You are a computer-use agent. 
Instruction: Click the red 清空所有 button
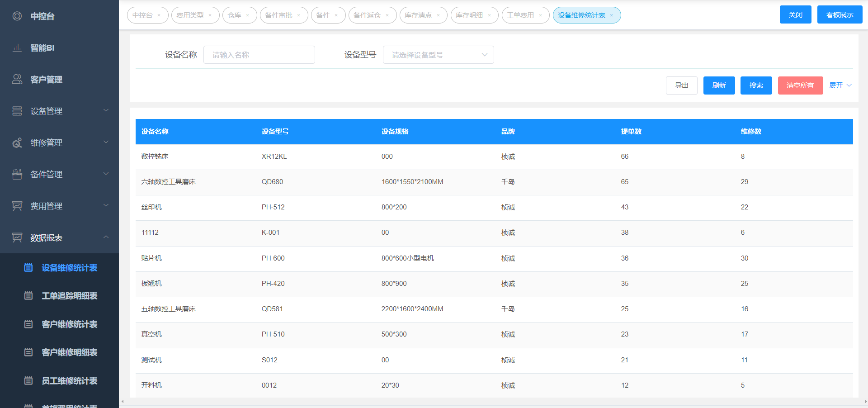(800, 85)
